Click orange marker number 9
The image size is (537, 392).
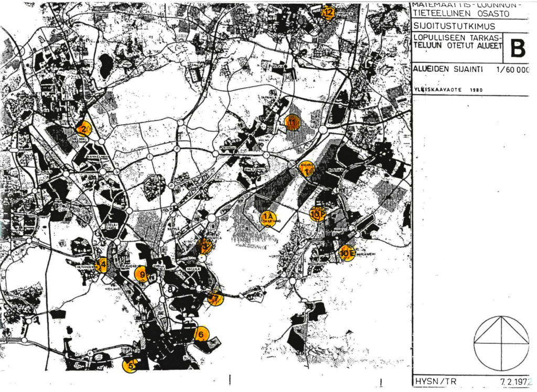coord(142,274)
